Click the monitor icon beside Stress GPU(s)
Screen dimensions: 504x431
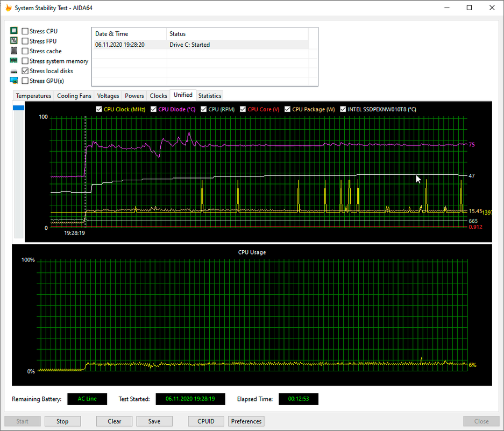click(14, 80)
